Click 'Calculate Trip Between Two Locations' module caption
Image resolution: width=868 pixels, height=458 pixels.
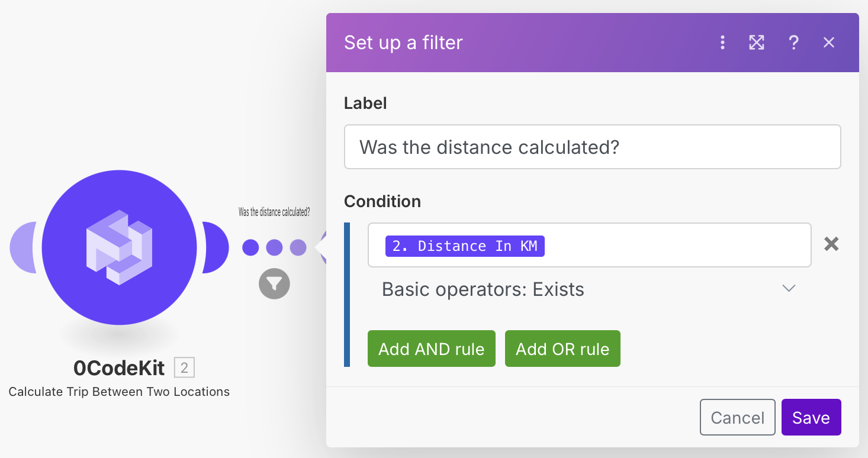(x=119, y=392)
